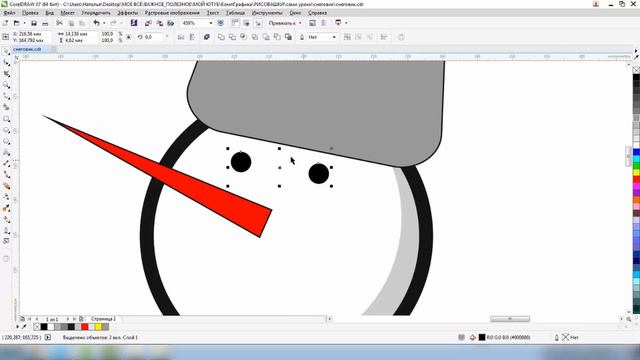Click the Mirror vertically icon
The image size is (640, 360).
click(x=192, y=37)
